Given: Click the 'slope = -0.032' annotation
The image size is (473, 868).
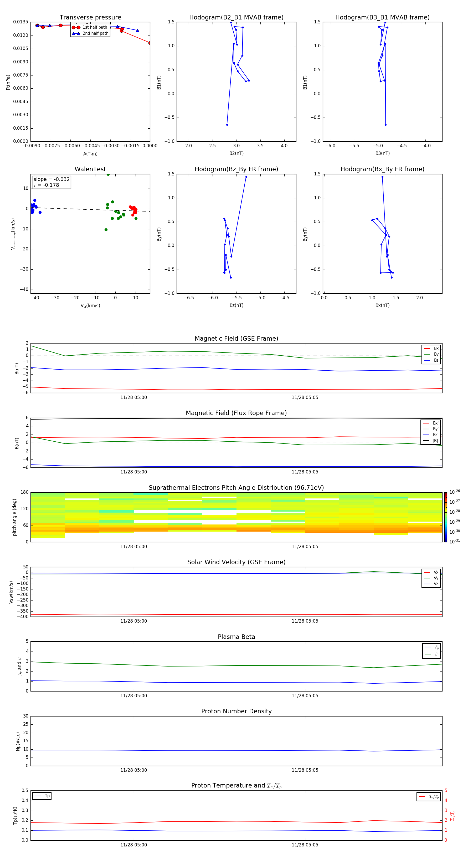Looking at the screenshot, I should 52,179.
